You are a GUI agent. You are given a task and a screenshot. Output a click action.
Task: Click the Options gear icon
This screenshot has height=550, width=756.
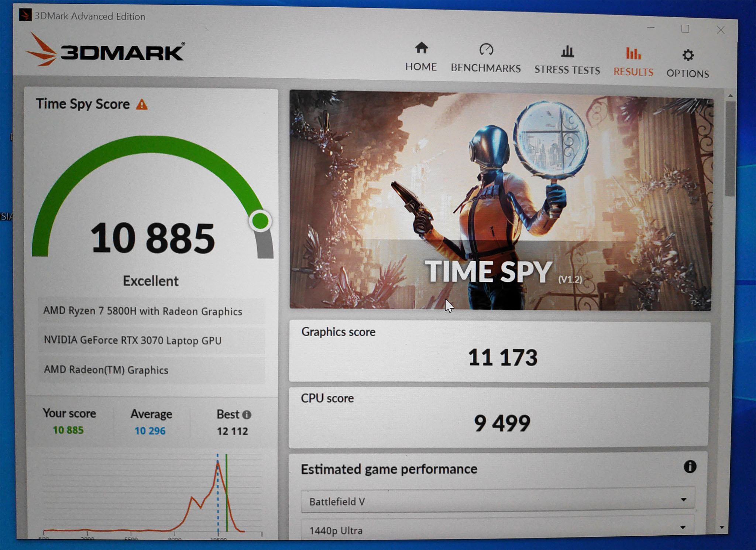point(687,55)
